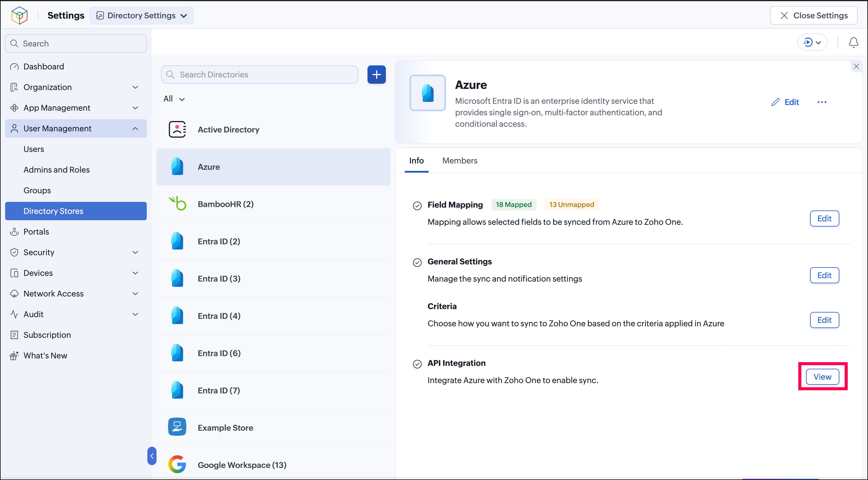
Task: Click the Entra ID (3) icon
Action: (x=177, y=279)
